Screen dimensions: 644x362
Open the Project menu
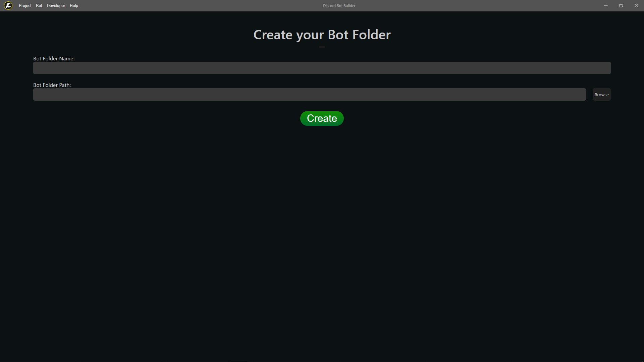pyautogui.click(x=25, y=6)
